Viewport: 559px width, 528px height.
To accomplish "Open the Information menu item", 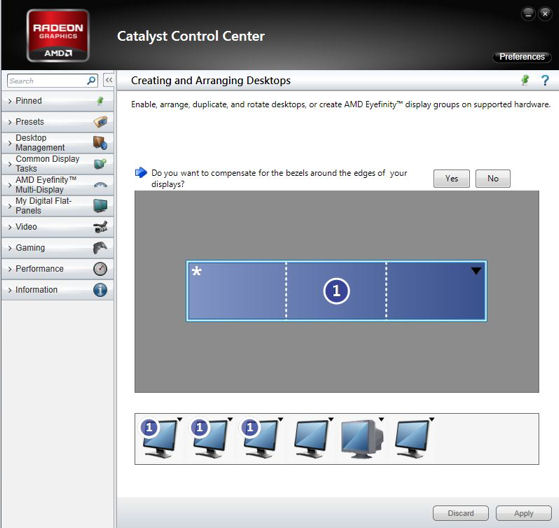I will pos(57,290).
